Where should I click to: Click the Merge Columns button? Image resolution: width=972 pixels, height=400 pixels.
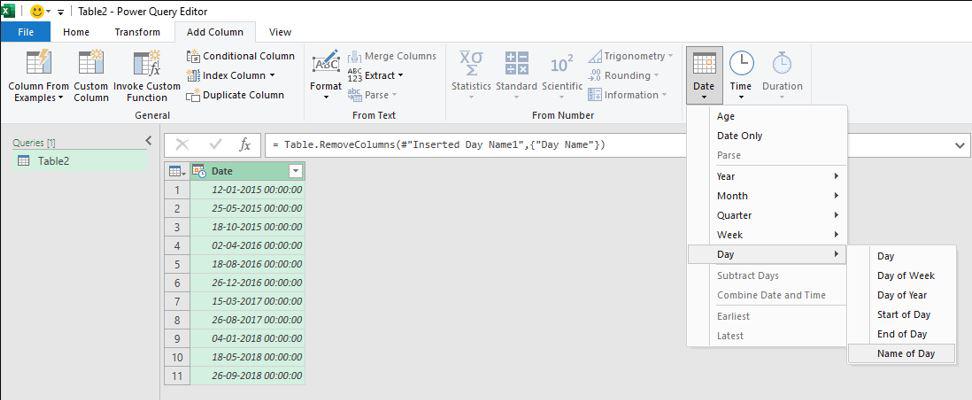tap(392, 56)
